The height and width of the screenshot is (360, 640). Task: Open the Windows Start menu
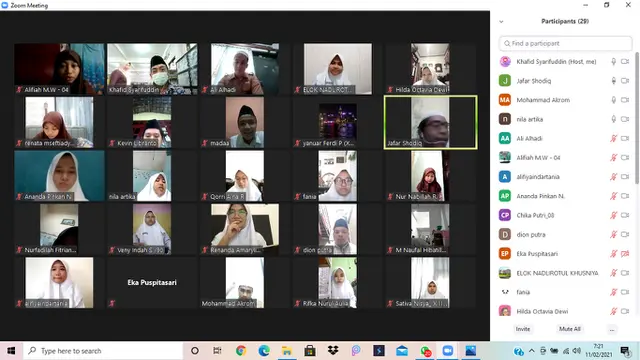[11, 351]
